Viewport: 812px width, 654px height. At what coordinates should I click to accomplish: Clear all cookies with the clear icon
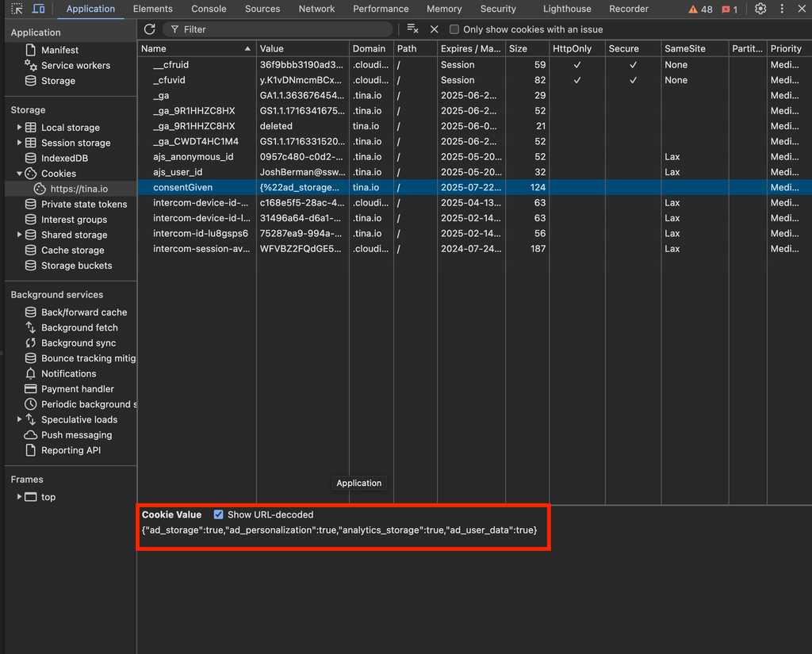click(411, 28)
